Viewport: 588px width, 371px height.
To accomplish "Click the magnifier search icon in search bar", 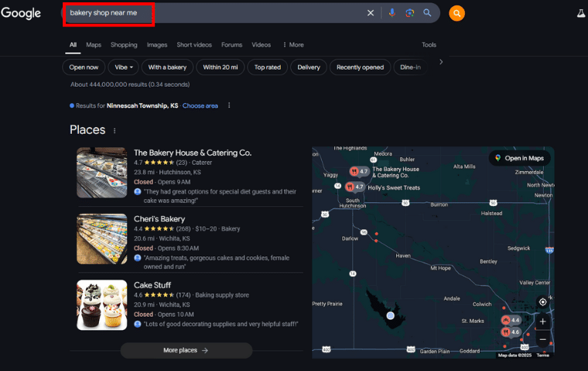I will point(427,12).
